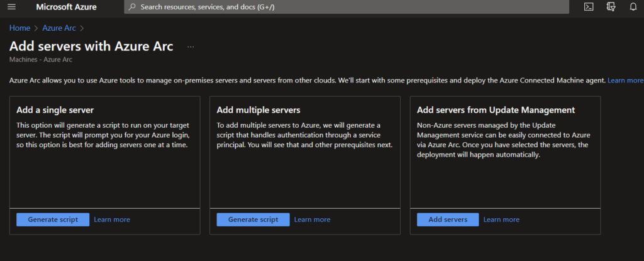Select the Add a single server heading
This screenshot has width=644, height=261.
coord(55,109)
